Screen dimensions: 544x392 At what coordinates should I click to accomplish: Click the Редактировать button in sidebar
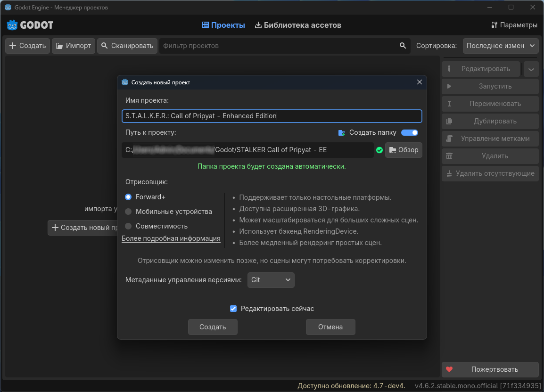pyautogui.click(x=481, y=69)
